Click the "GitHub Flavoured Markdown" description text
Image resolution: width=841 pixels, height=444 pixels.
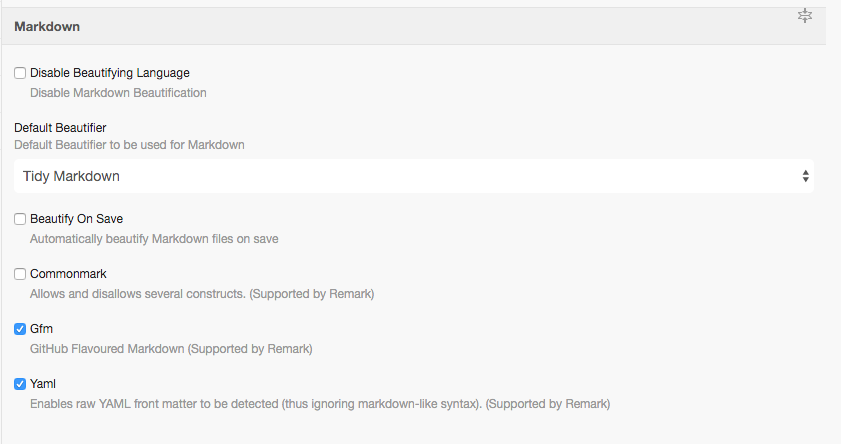pyautogui.click(x=171, y=349)
